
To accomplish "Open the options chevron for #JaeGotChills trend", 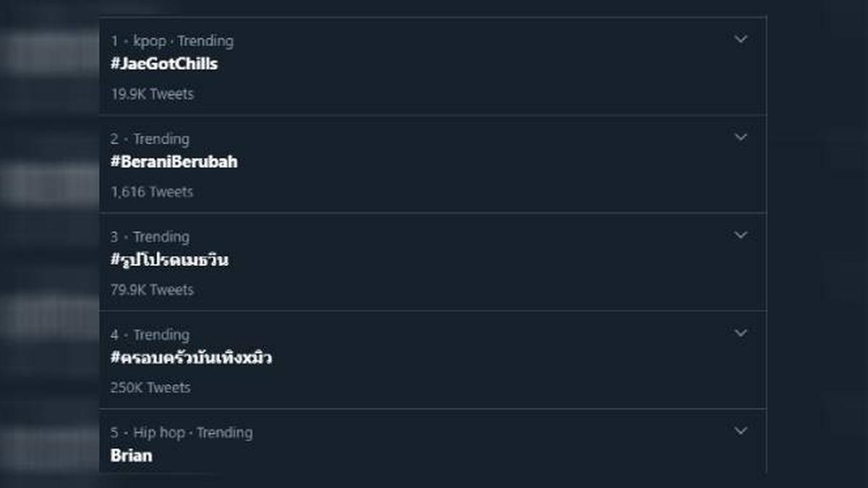I will tap(740, 40).
